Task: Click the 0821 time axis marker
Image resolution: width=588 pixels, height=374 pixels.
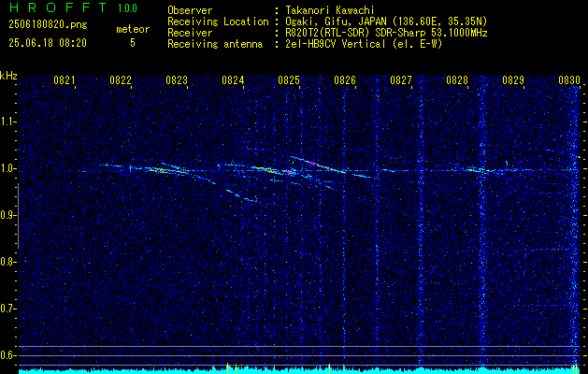Action: (x=65, y=79)
